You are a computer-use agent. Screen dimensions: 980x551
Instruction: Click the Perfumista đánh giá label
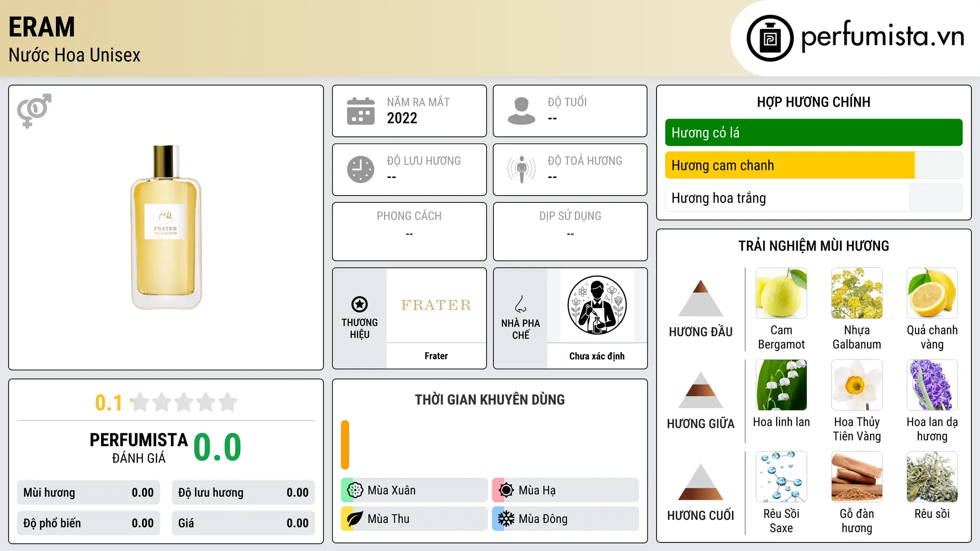point(139,448)
